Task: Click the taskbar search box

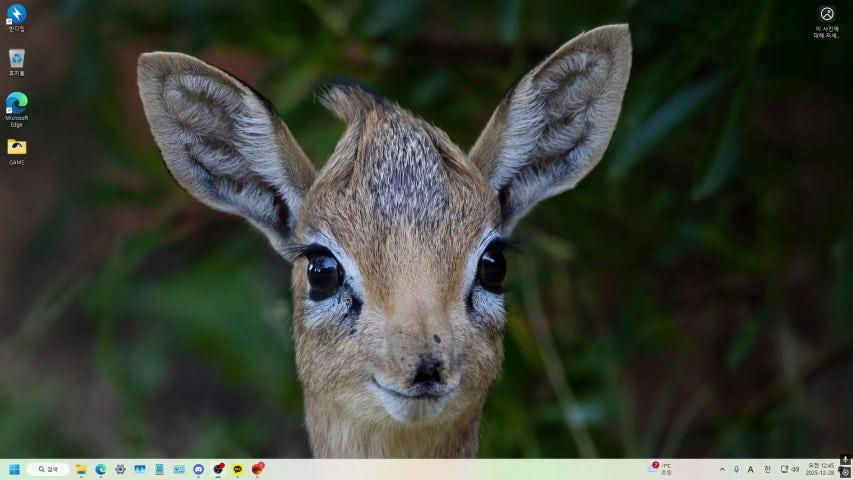Action: coord(48,469)
